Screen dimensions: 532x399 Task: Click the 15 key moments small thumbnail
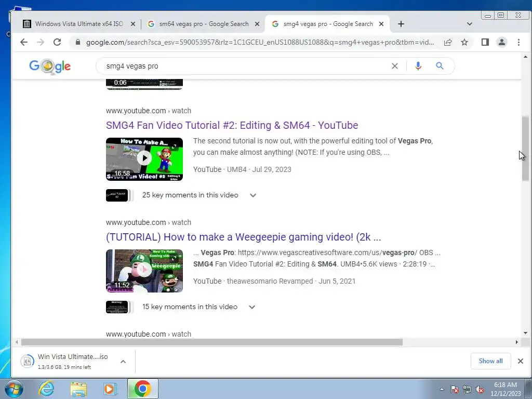(x=117, y=307)
